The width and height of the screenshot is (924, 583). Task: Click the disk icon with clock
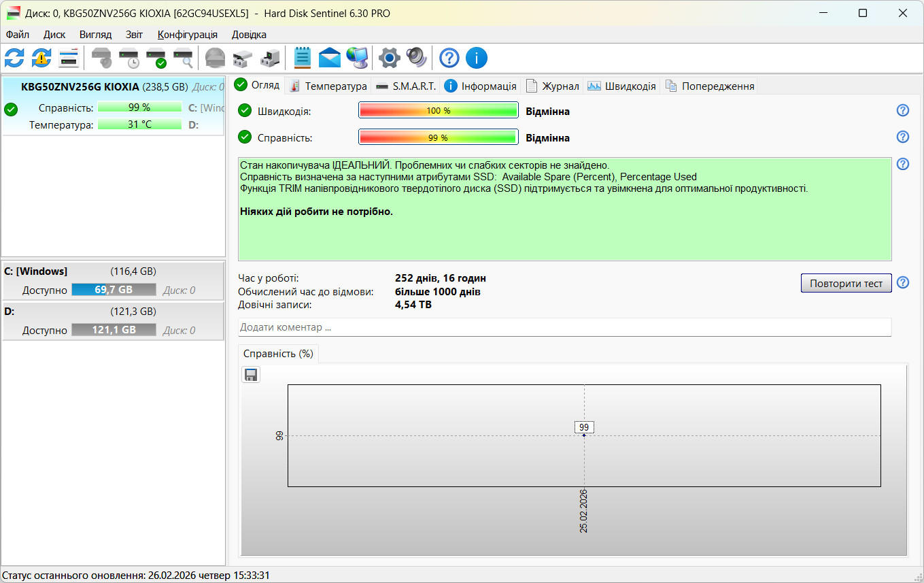click(x=129, y=58)
